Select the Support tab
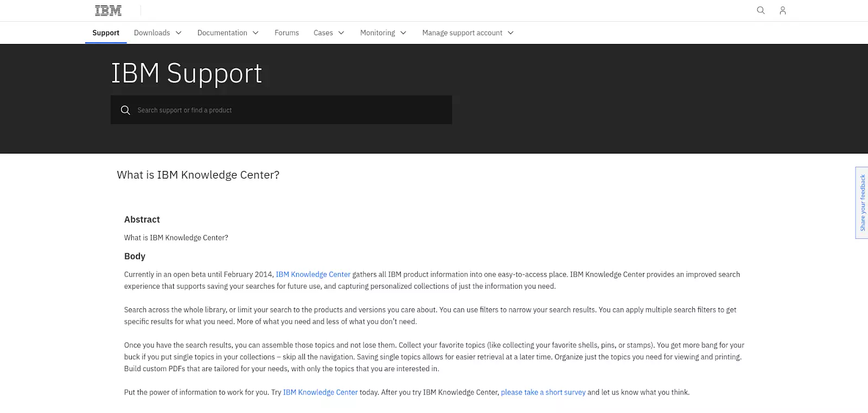868x413 pixels. tap(106, 33)
